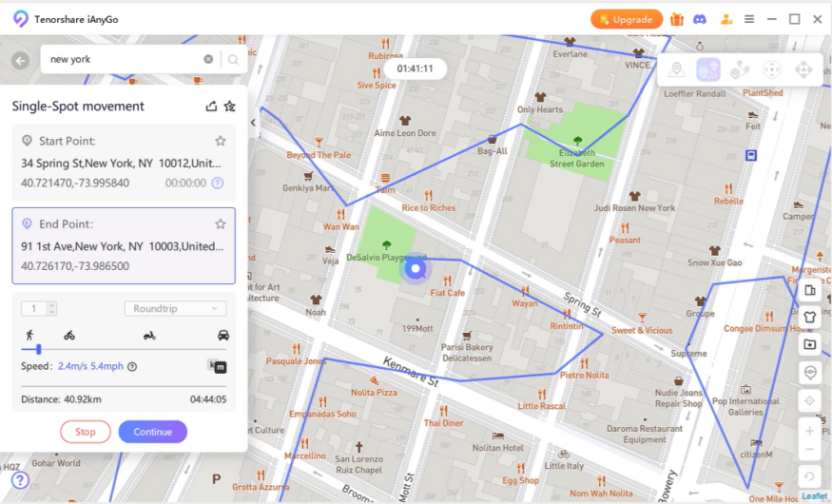Screen dimensions: 832x504
Task: Click the back arrow button
Action: pos(20,61)
